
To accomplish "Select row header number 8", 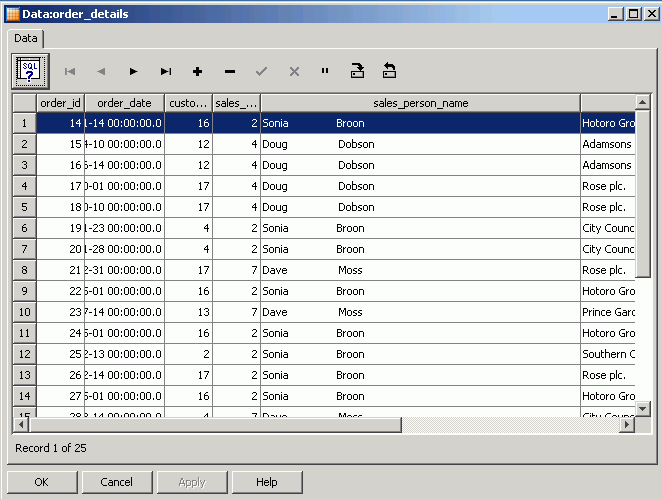I will [x=24, y=270].
